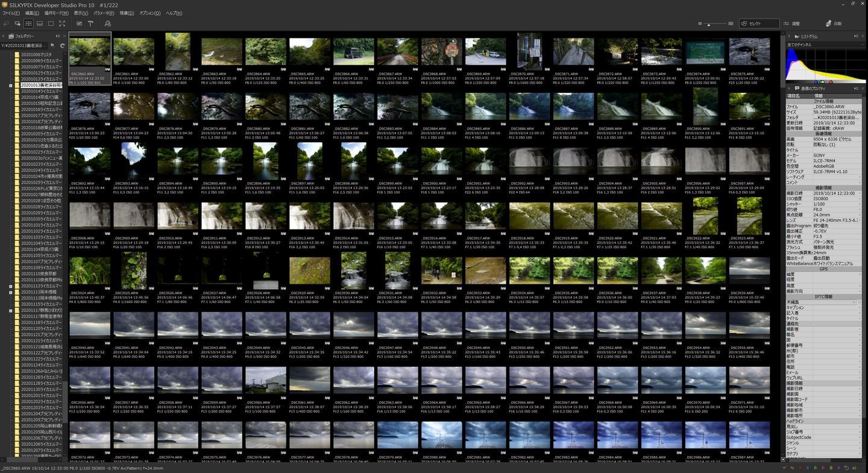The image size is (868, 473).
Task: Click the search magnifier toolbar icon
Action: [108, 23]
